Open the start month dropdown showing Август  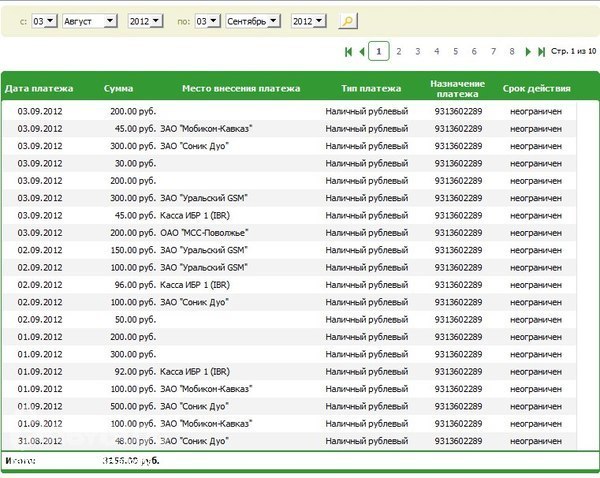click(90, 21)
